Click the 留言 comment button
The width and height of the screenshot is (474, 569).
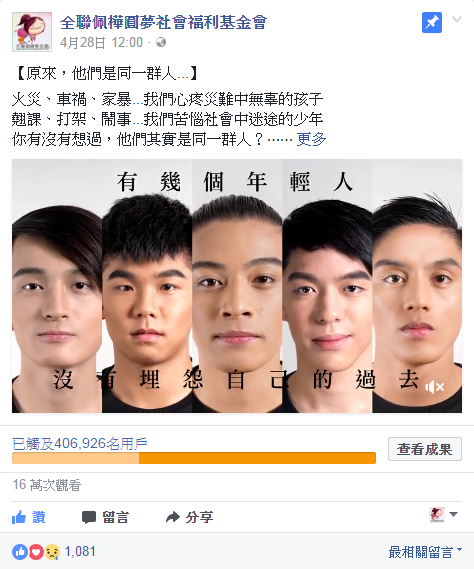coord(105,517)
